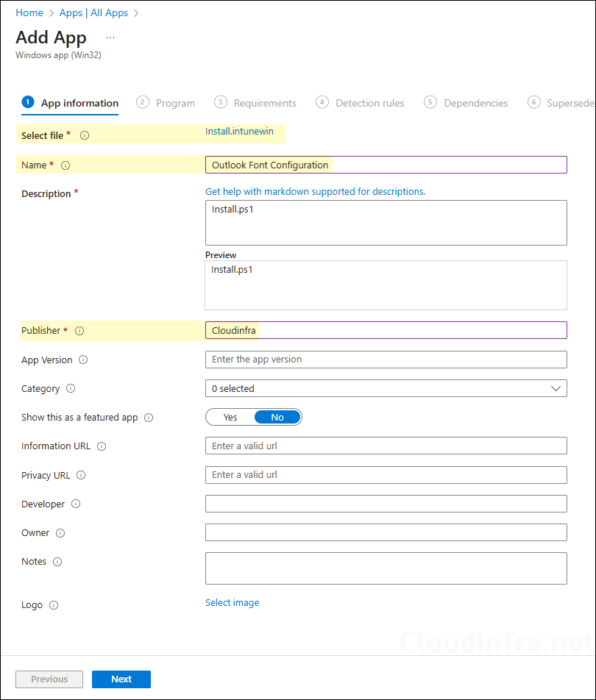Click inside the Privacy URL field
Screen dimensions: 596x700
(386, 474)
